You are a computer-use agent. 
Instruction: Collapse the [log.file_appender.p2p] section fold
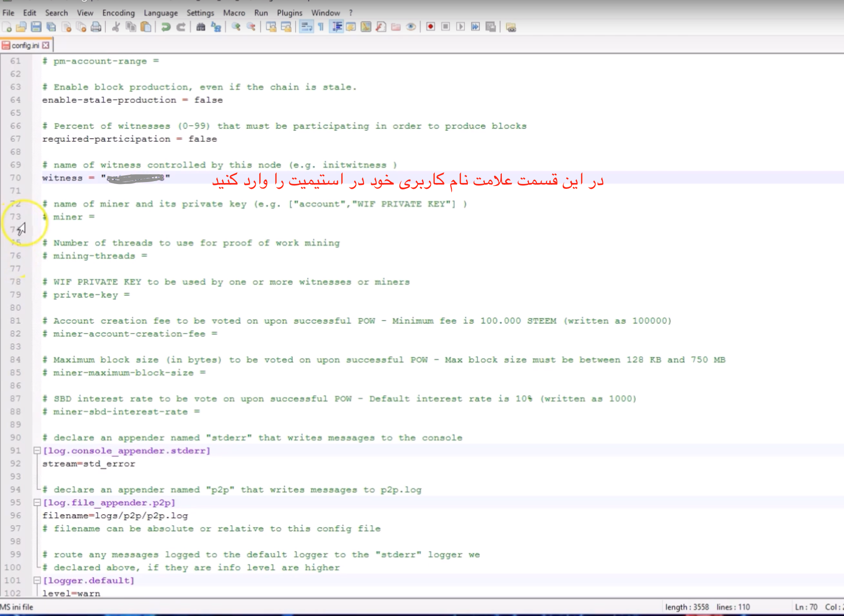click(37, 502)
